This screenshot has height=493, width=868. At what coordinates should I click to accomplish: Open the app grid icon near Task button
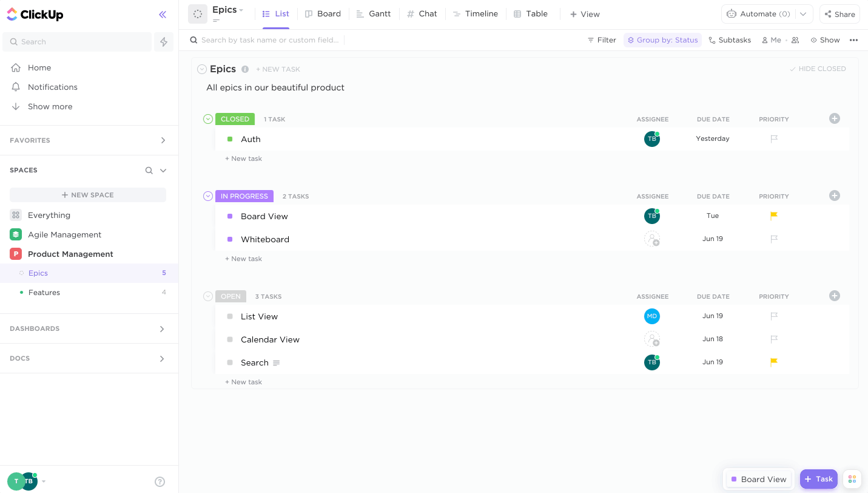[852, 479]
